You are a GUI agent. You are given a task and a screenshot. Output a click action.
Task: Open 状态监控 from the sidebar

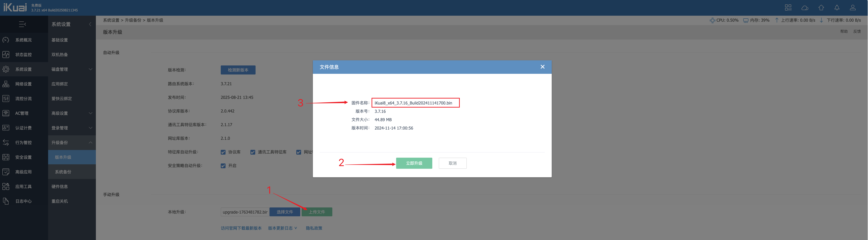(x=23, y=55)
